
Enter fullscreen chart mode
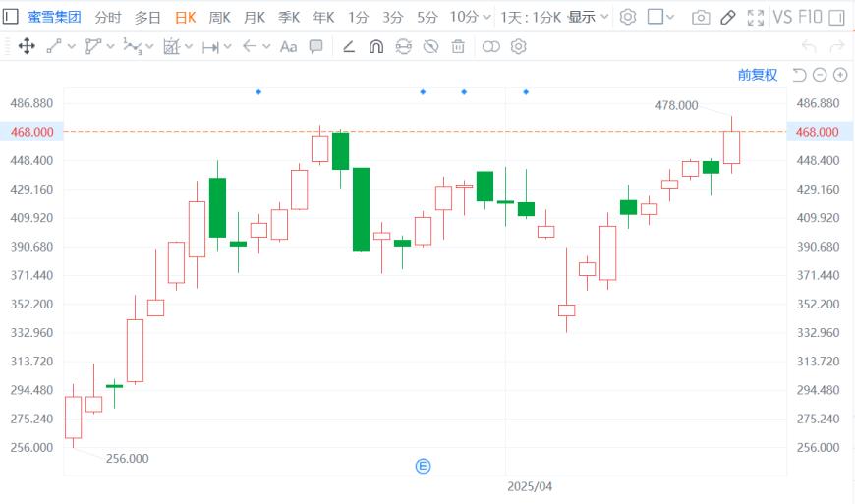pyautogui.click(x=755, y=17)
